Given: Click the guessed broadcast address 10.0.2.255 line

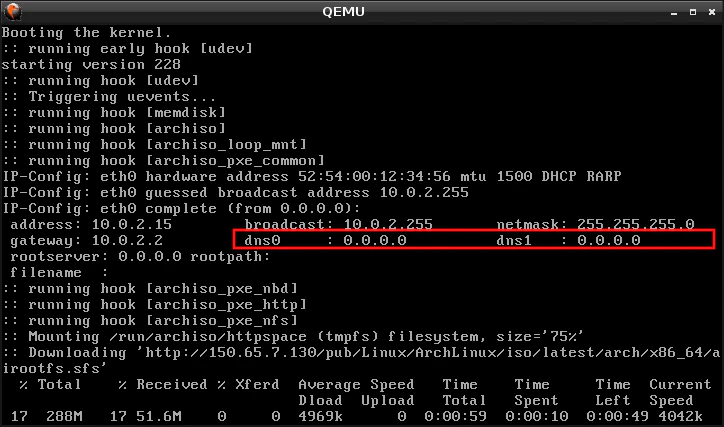Looking at the screenshot, I should [235, 192].
